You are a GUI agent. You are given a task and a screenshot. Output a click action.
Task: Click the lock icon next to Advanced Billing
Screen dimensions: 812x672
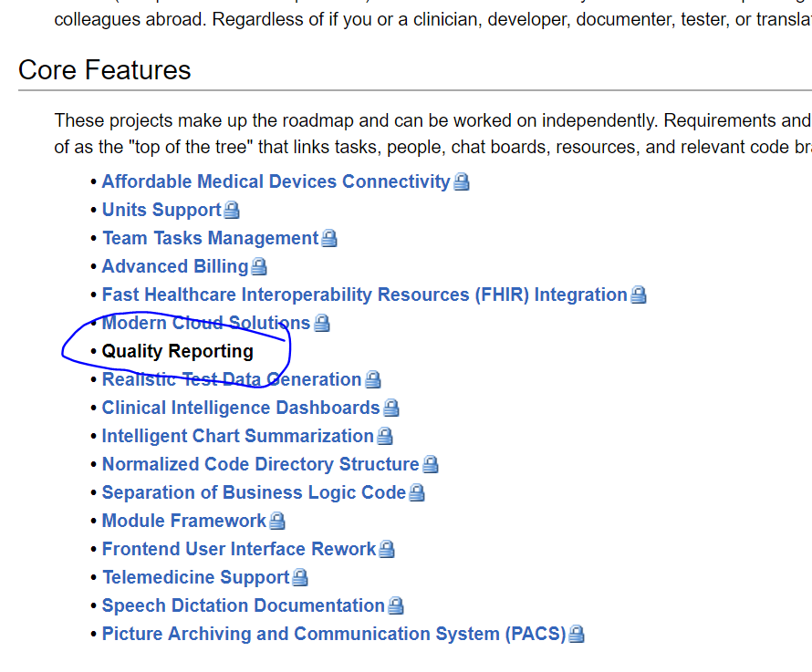coord(259,266)
